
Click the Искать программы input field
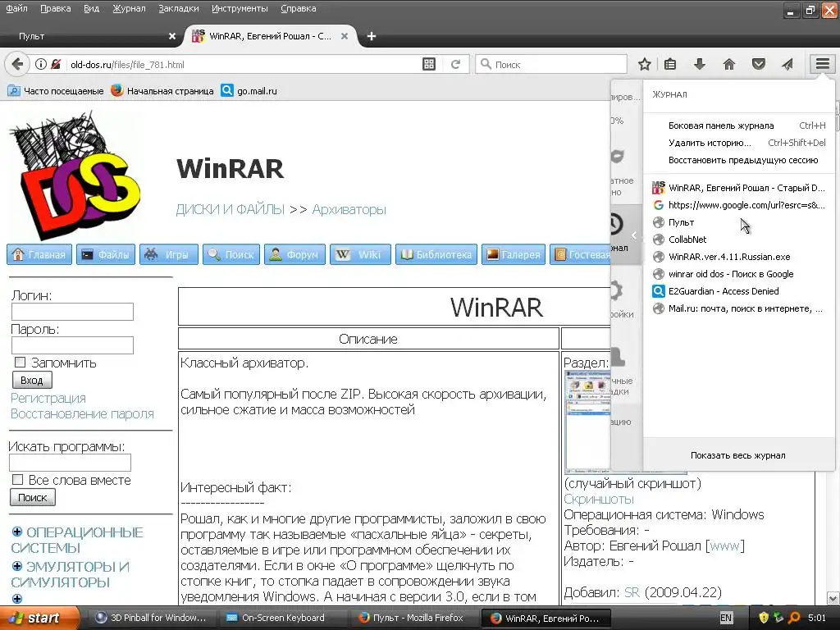pos(71,463)
